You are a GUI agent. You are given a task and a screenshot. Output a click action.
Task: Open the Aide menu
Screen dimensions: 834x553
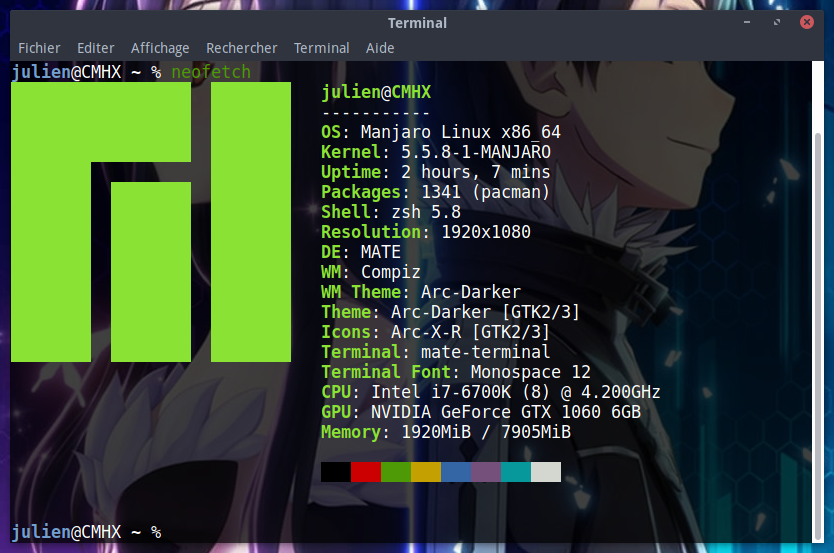click(x=380, y=48)
